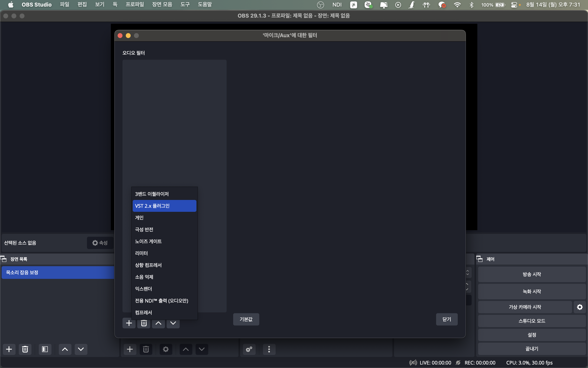Select 노이즈 게이트 filter option
The height and width of the screenshot is (368, 588).
(165, 241)
